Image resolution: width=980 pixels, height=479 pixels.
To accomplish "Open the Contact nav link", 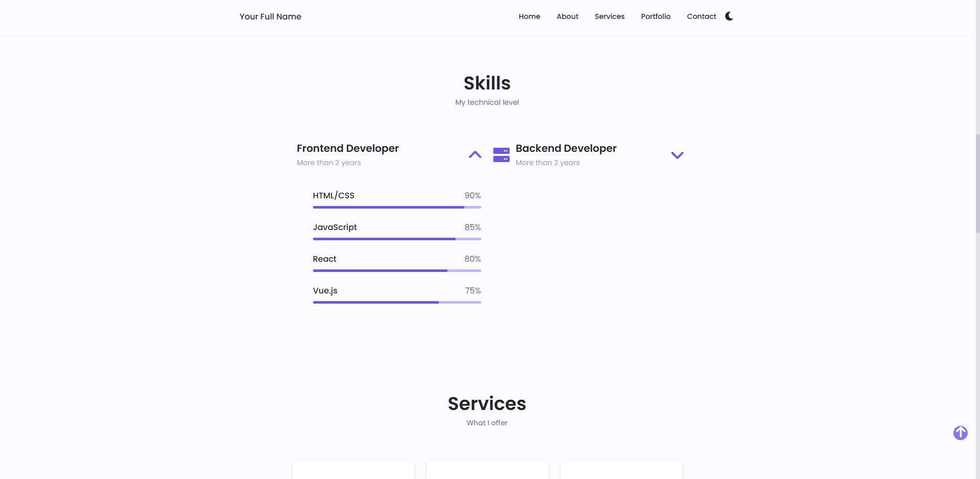I will point(701,16).
